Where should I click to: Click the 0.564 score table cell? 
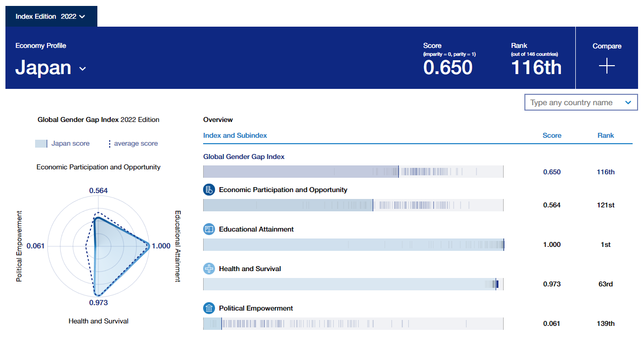[552, 205]
